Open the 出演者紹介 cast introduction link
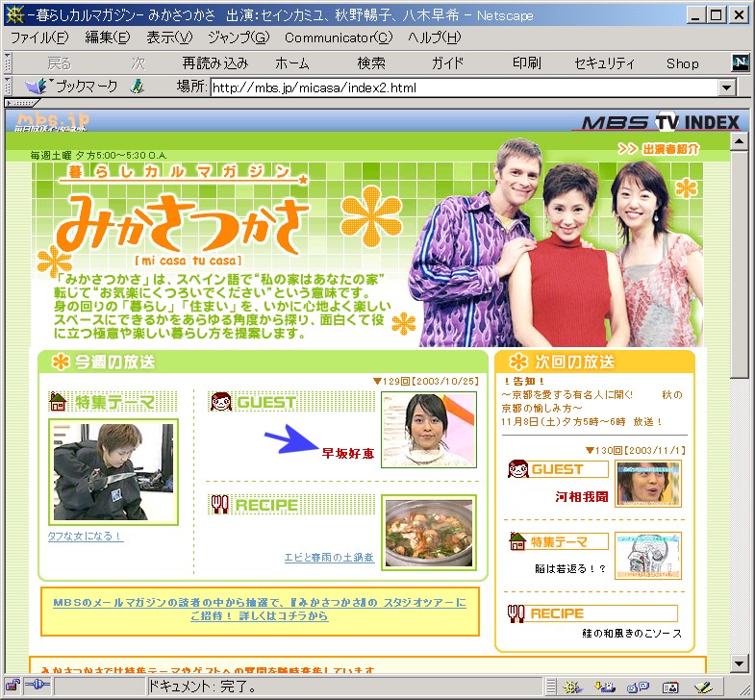Screen dimensions: 755x700 [658, 149]
